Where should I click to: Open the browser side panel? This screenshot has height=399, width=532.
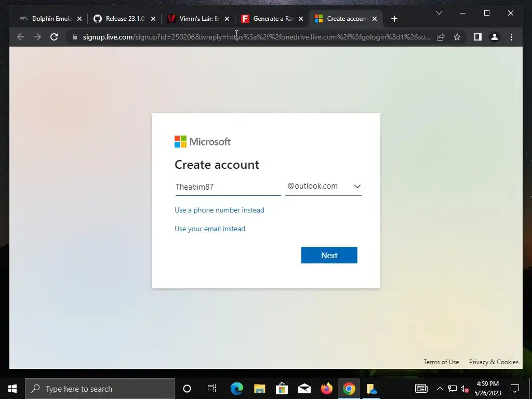click(478, 37)
